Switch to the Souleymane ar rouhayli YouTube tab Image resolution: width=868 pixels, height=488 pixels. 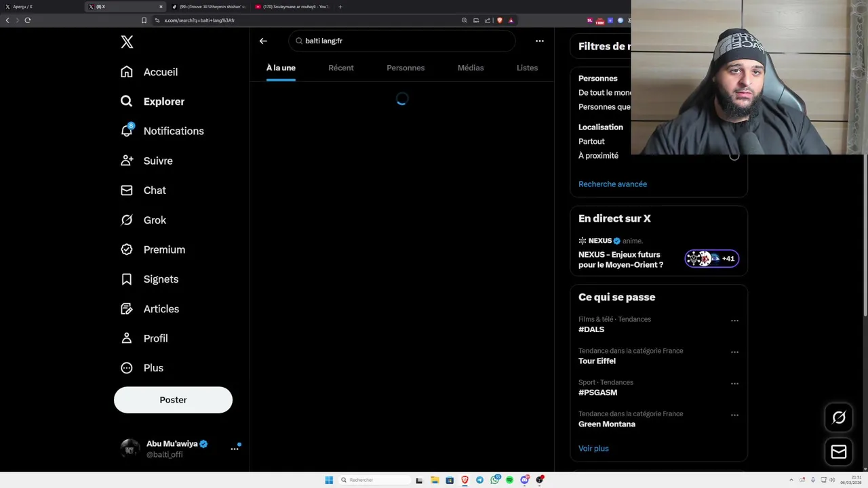[x=292, y=7]
